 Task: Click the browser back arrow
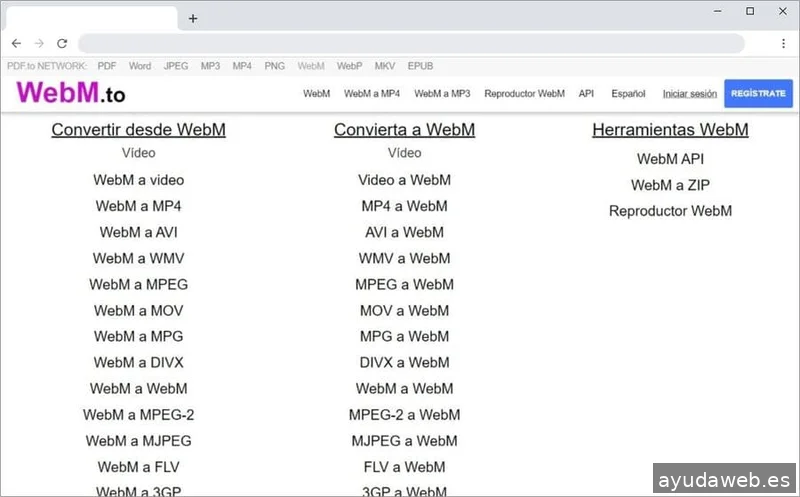(16, 44)
